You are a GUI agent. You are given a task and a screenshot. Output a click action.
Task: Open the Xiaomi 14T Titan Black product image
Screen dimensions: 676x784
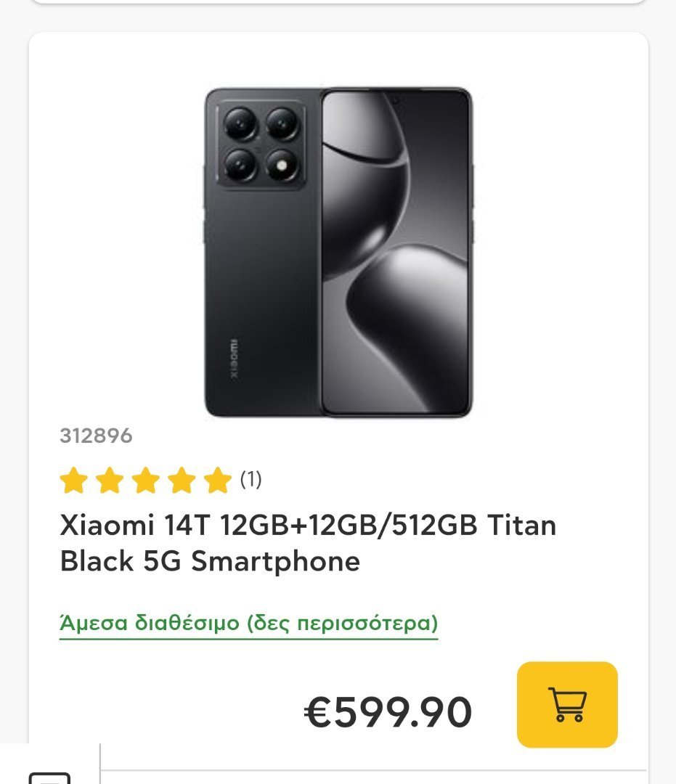[x=338, y=253]
